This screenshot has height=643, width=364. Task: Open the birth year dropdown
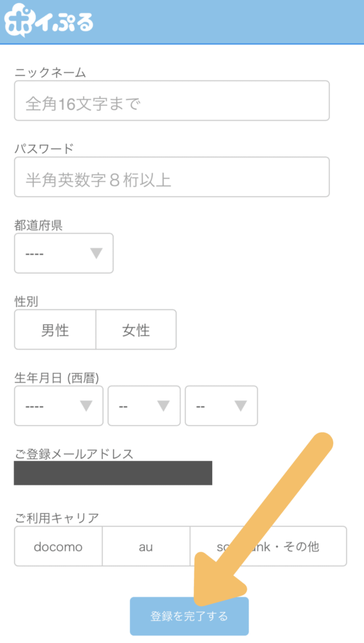(58, 406)
